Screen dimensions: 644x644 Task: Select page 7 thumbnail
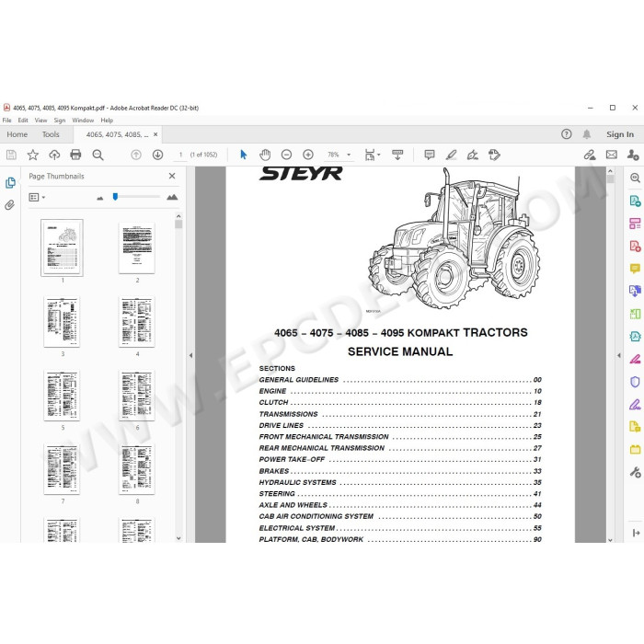point(62,469)
